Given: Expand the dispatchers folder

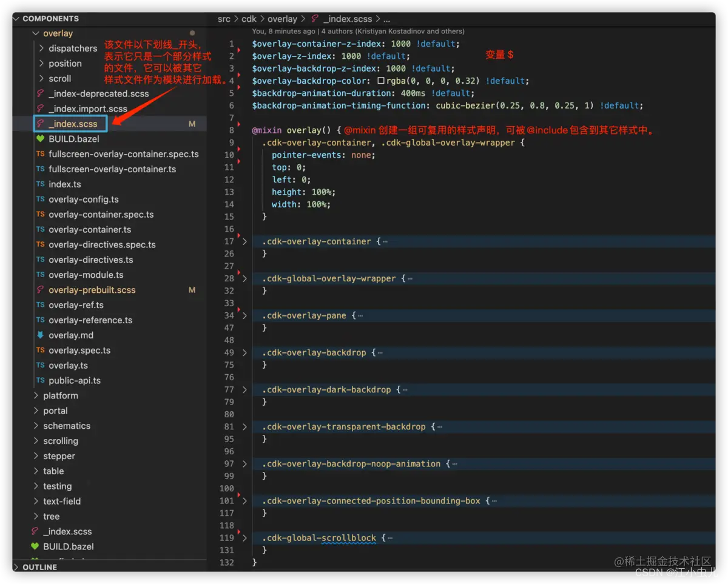Looking at the screenshot, I should 41,49.
